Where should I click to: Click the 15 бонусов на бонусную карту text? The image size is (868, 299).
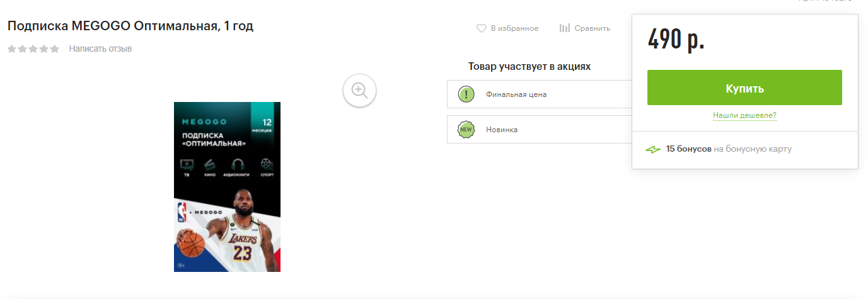coord(729,149)
